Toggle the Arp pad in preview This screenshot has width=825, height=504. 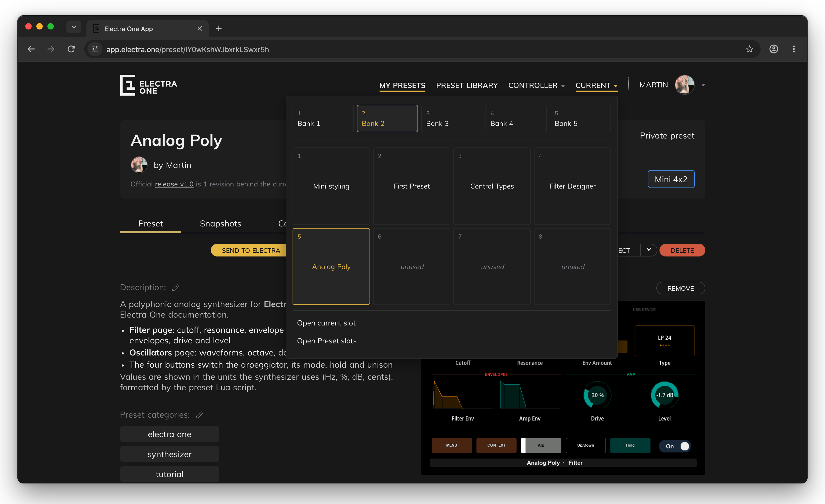541,445
